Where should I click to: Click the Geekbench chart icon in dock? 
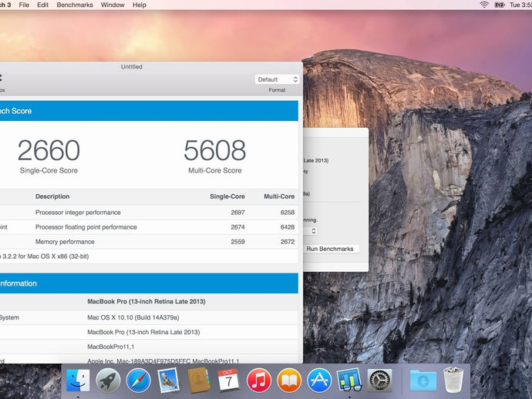349,380
